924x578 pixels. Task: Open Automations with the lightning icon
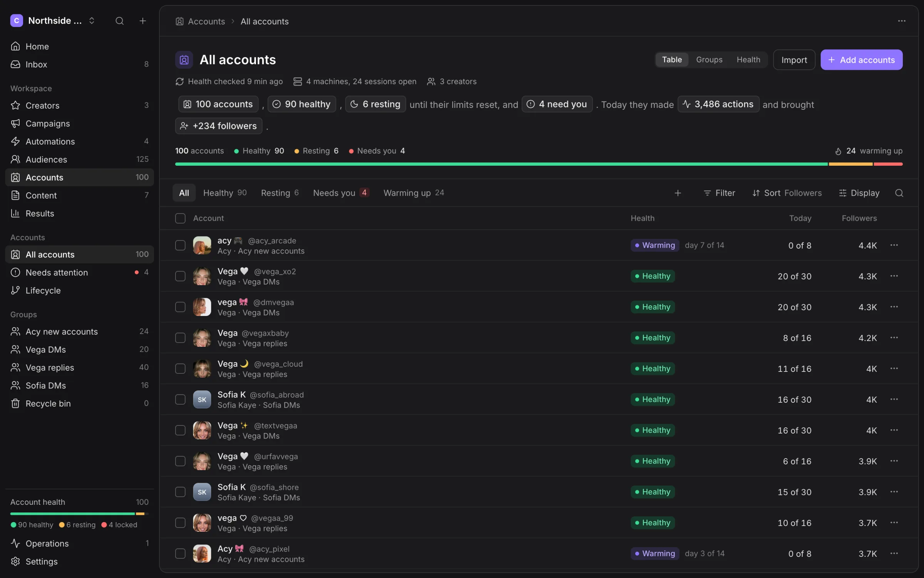click(x=79, y=141)
